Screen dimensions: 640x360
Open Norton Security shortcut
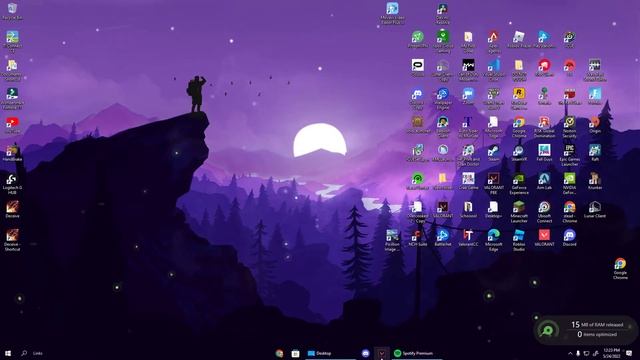point(569,127)
